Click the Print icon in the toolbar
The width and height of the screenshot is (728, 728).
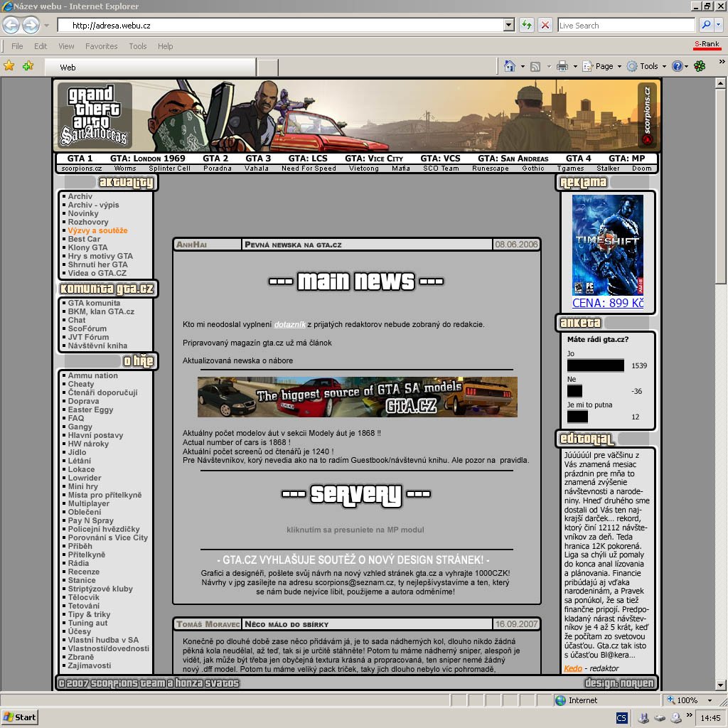tap(562, 66)
